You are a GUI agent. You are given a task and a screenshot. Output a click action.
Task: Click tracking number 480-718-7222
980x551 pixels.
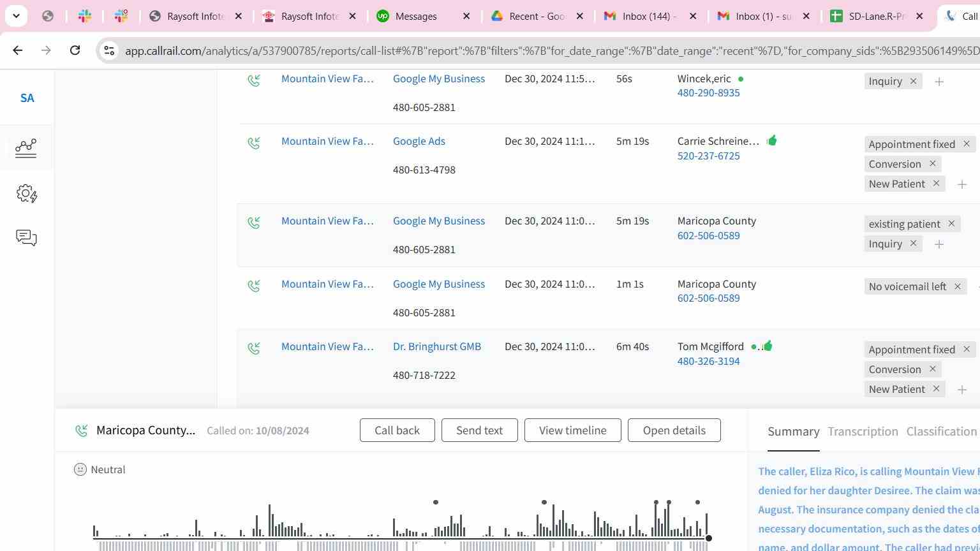(x=424, y=376)
